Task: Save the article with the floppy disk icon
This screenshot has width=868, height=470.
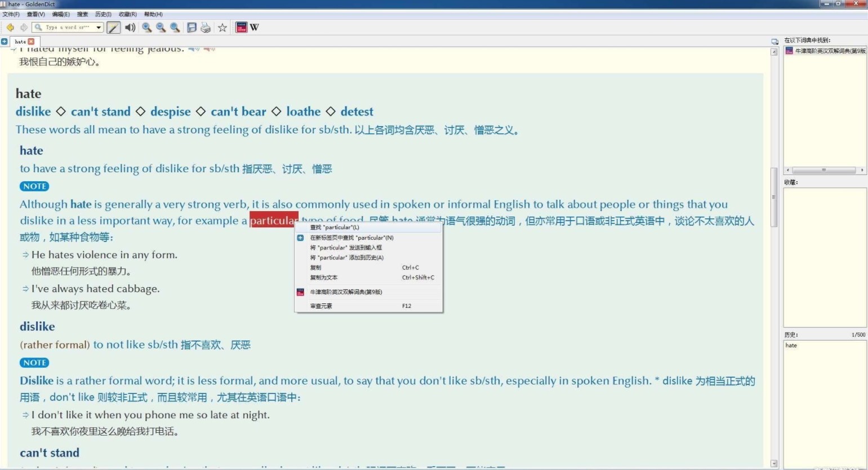Action: [x=192, y=28]
